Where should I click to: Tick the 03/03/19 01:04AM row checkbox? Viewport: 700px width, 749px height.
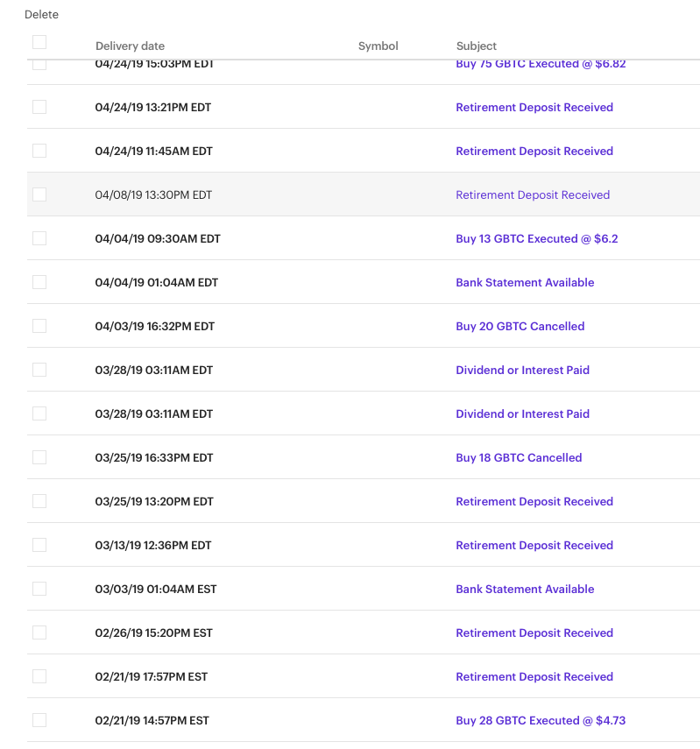[39, 589]
